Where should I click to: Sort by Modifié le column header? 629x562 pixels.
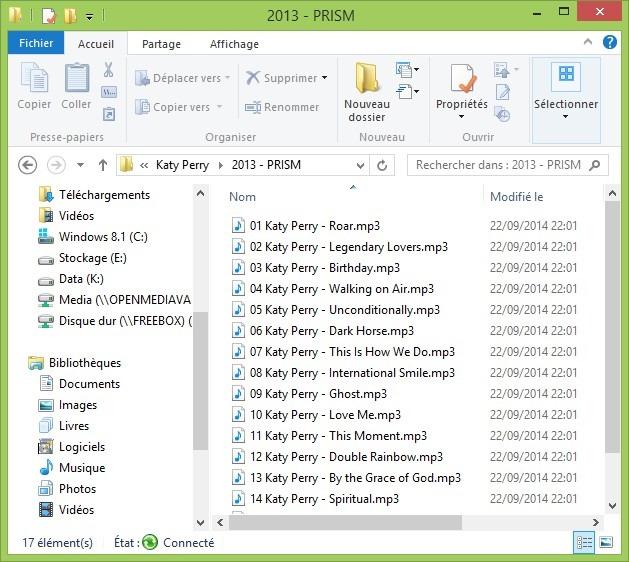[x=517, y=197]
